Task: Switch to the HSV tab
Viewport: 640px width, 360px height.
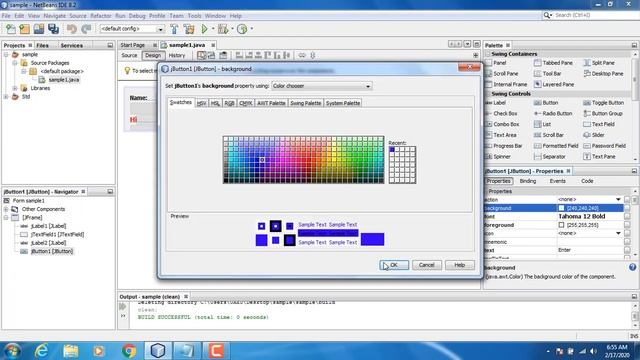Action: click(201, 103)
